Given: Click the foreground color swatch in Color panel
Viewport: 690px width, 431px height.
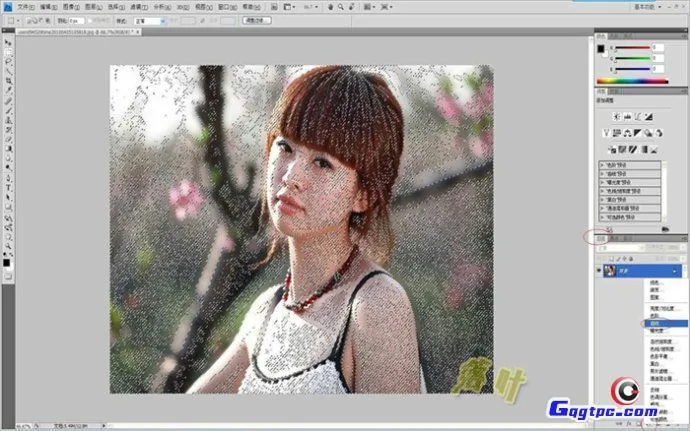Looking at the screenshot, I should (601, 48).
